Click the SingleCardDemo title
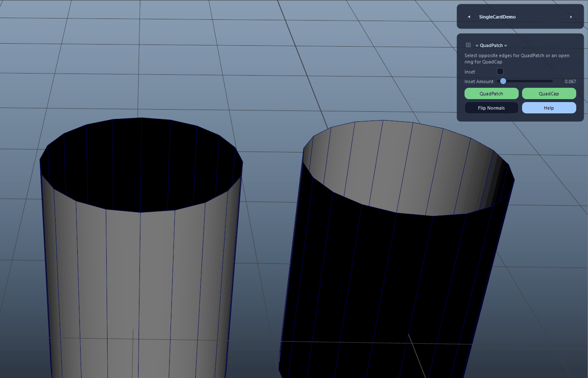The width and height of the screenshot is (588, 378). click(497, 17)
